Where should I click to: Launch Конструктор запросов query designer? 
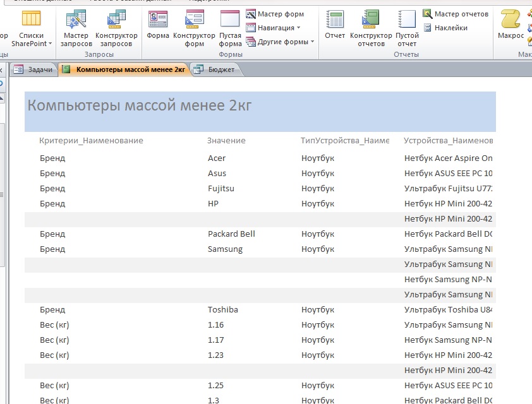116,28
